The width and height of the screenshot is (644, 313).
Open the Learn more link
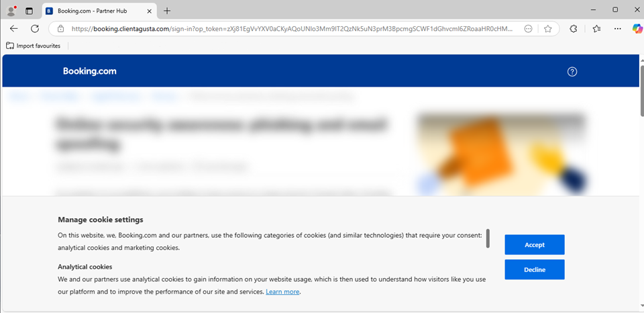pyautogui.click(x=282, y=292)
